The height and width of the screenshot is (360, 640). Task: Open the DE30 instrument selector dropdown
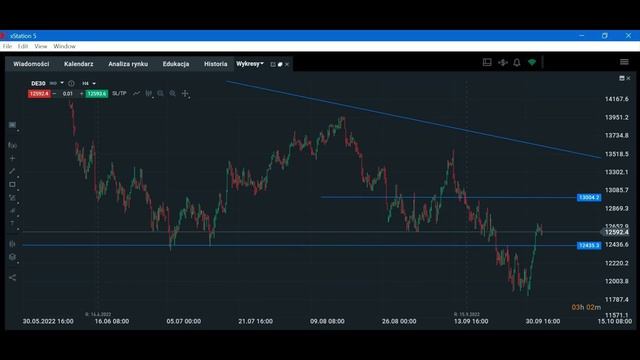click(x=62, y=83)
